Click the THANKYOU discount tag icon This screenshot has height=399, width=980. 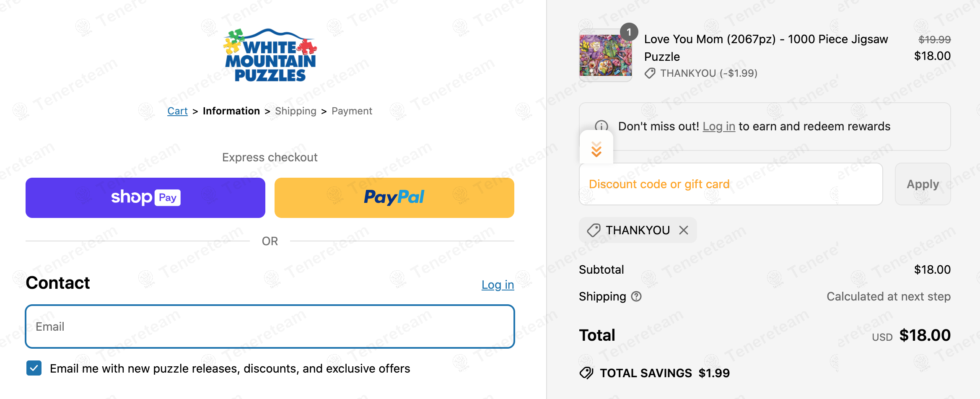point(594,230)
